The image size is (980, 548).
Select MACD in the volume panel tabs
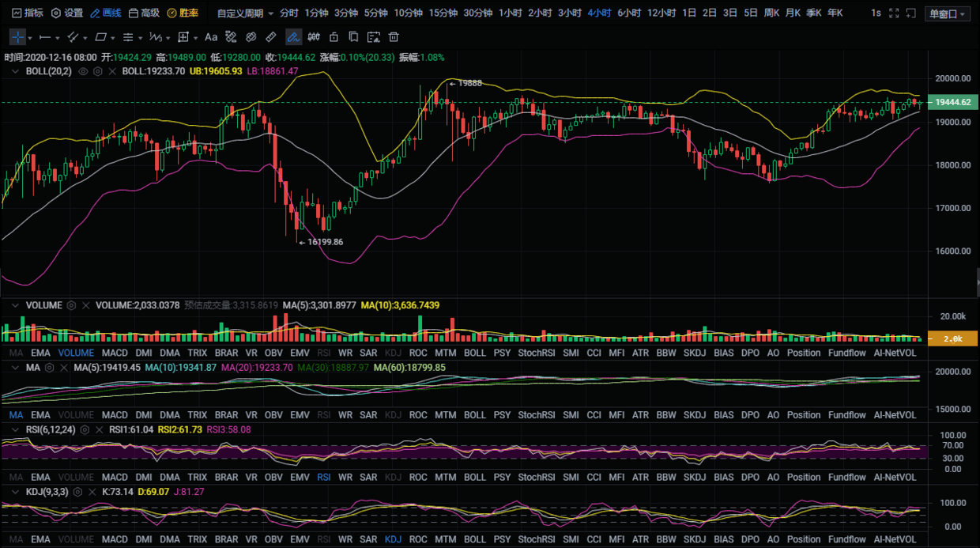click(115, 353)
